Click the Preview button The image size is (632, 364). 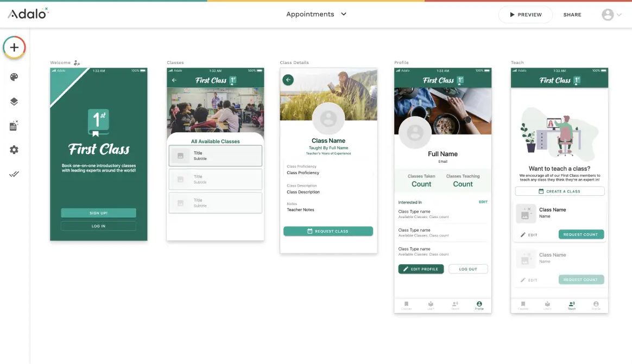(x=525, y=15)
